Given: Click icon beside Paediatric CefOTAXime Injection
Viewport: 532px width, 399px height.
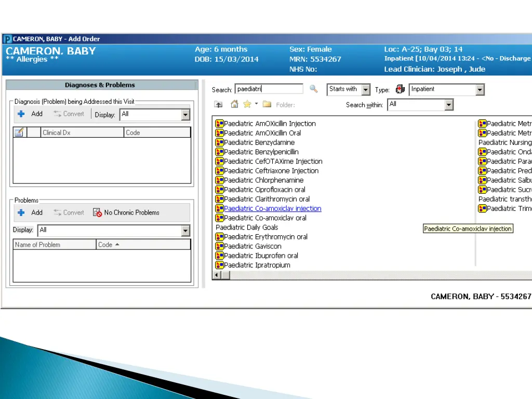Looking at the screenshot, I should point(220,162).
